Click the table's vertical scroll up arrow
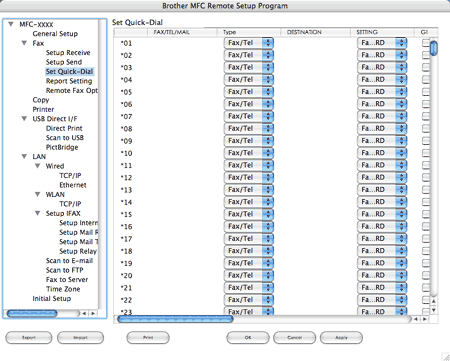Screen dimensions: 450x361 (x=434, y=301)
